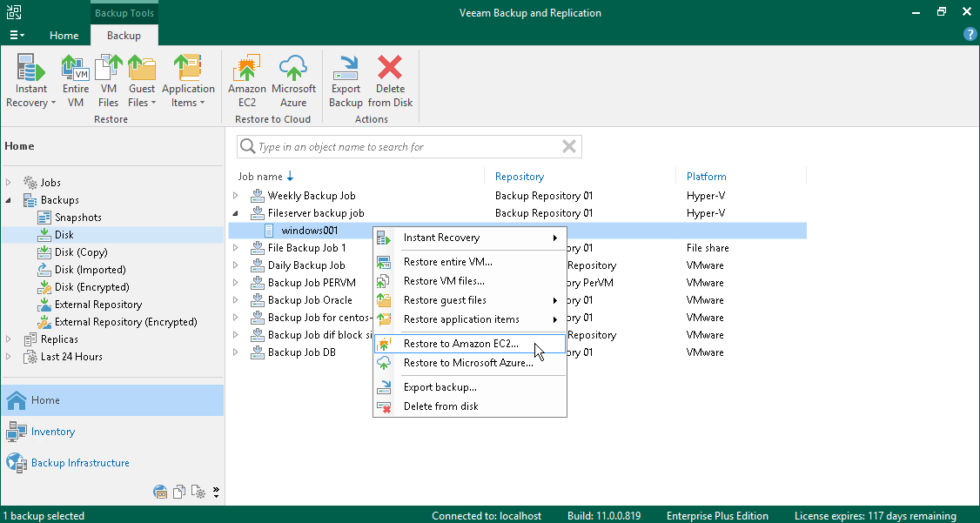The width and height of the screenshot is (980, 523).
Task: Expand the File Backup Job 1 row
Action: [236, 248]
